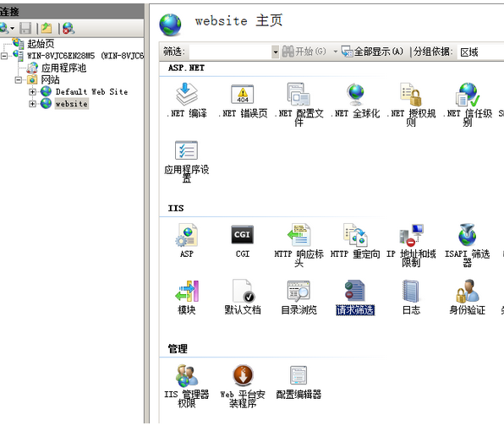Viewport: 504px width, 442px height.
Task: Collapse the 网站 (Sites) tree node
Action: pos(19,79)
